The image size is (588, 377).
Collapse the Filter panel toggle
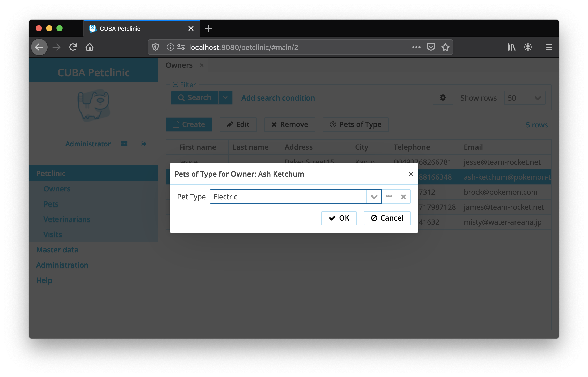(x=175, y=85)
